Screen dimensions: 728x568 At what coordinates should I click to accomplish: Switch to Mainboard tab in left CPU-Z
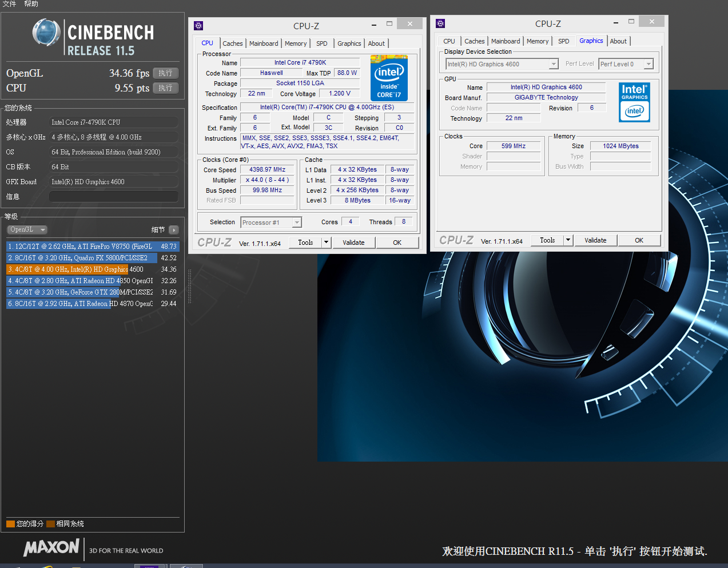[264, 43]
